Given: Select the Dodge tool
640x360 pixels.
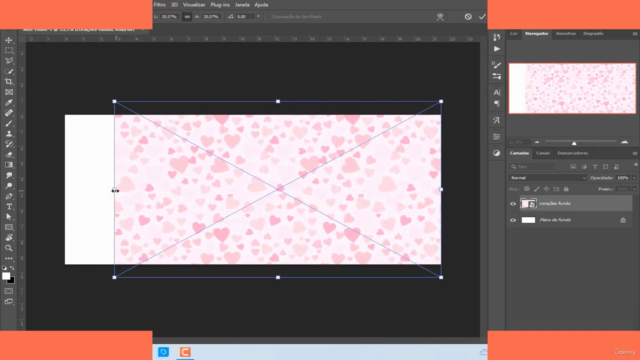Looking at the screenshot, I should [9, 186].
